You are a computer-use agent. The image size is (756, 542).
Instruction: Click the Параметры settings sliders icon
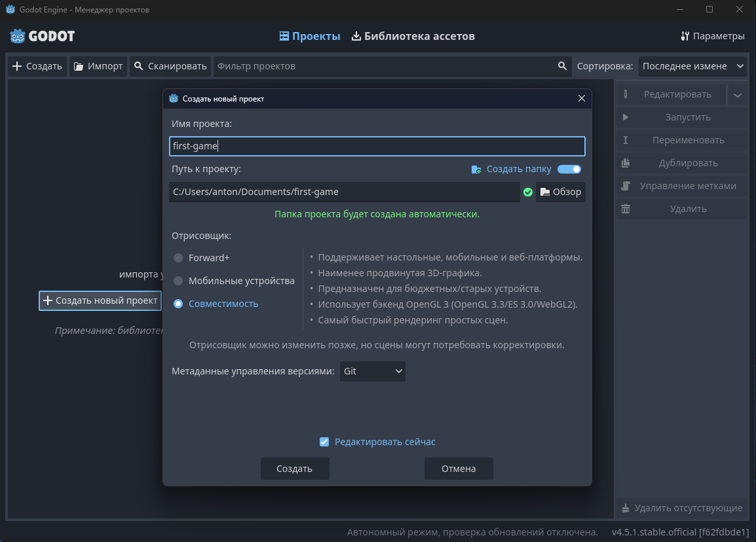click(685, 36)
